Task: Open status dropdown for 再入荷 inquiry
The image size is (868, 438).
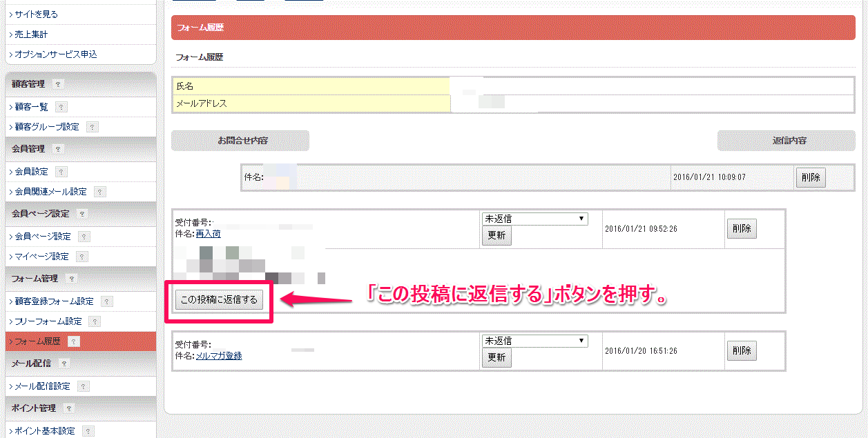Action: point(534,219)
